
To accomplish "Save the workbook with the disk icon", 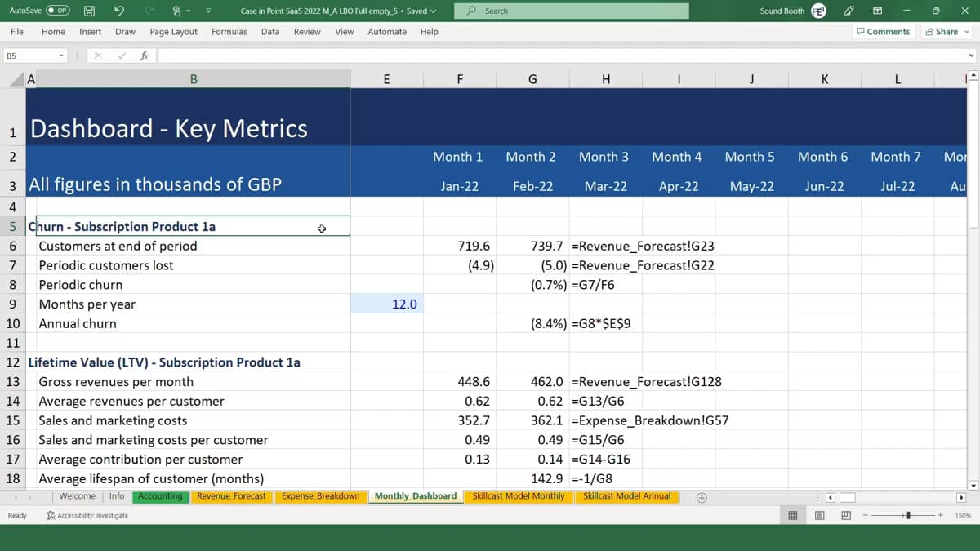I will pos(90,11).
